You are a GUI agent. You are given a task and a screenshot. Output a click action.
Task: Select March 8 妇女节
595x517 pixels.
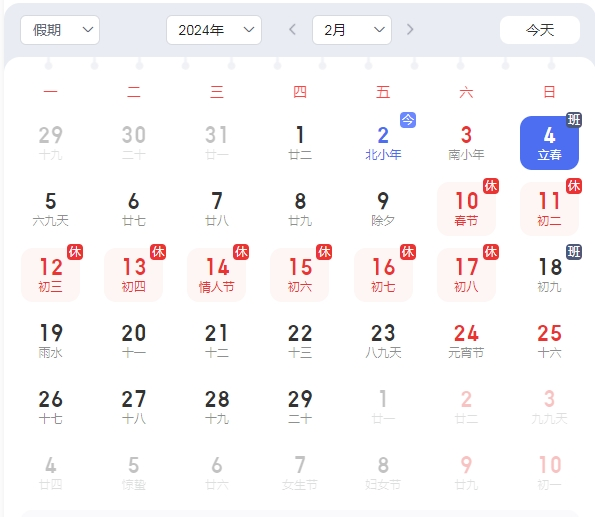pos(383,473)
